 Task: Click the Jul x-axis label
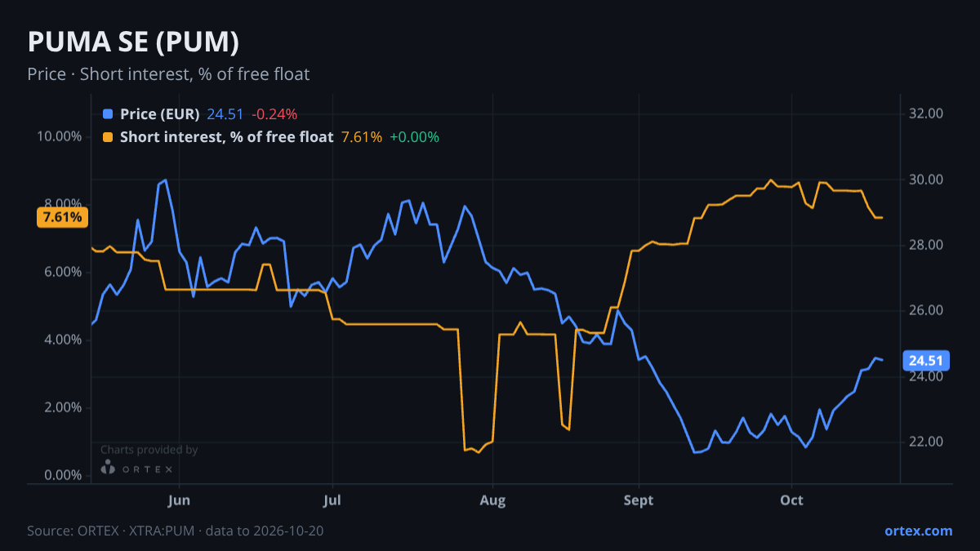332,500
